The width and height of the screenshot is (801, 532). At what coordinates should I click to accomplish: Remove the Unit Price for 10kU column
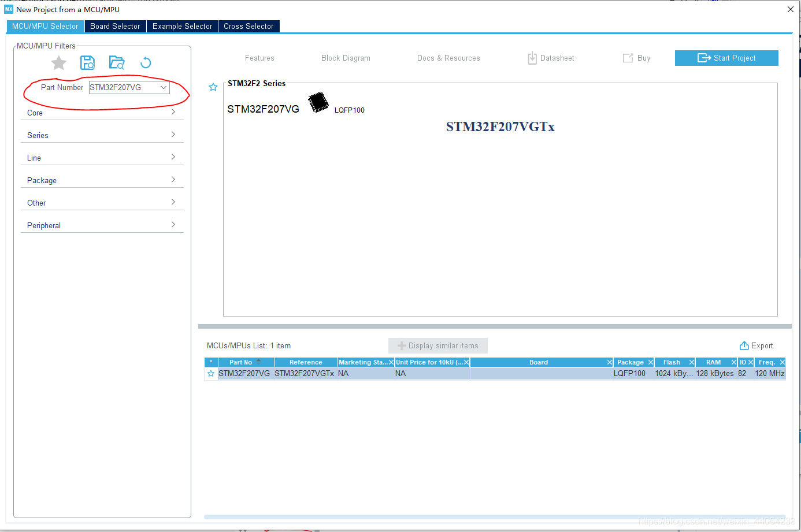[x=466, y=362]
